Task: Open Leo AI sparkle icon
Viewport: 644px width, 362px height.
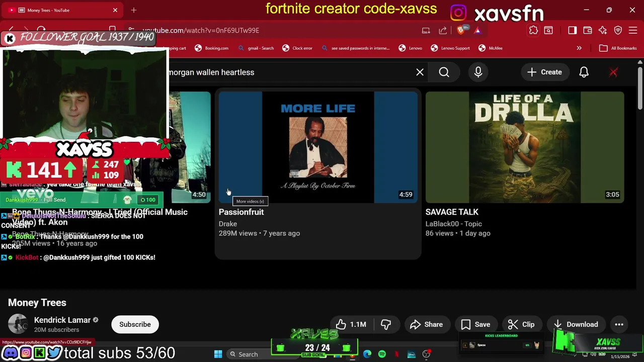Action: coord(603,30)
